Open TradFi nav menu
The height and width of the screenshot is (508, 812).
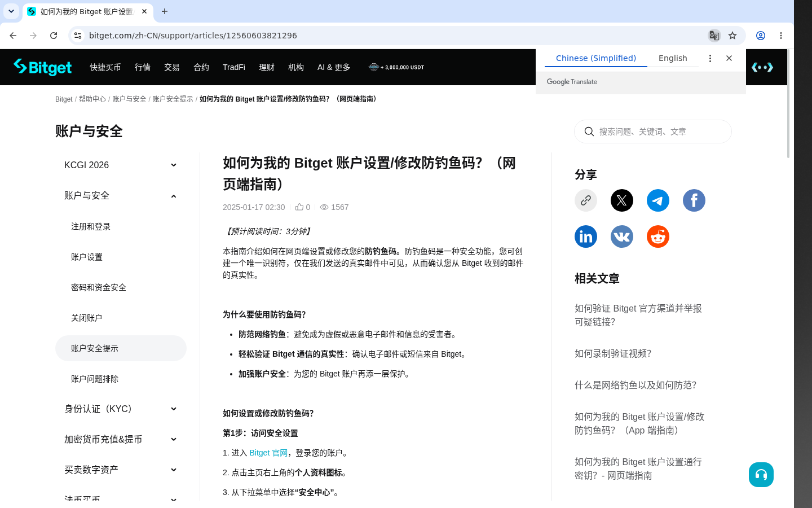point(234,67)
